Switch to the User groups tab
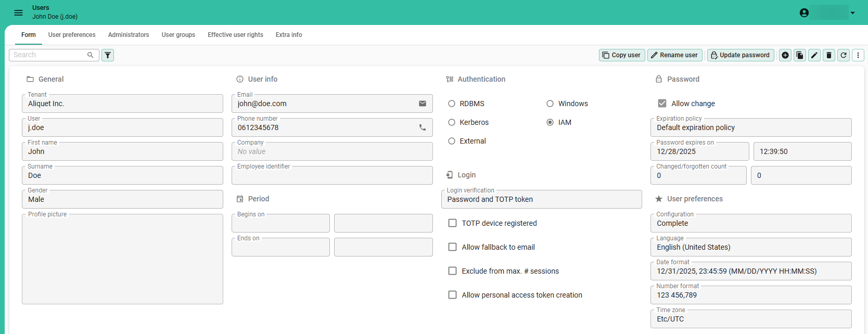Screen dimensions: 868x334 (178, 35)
